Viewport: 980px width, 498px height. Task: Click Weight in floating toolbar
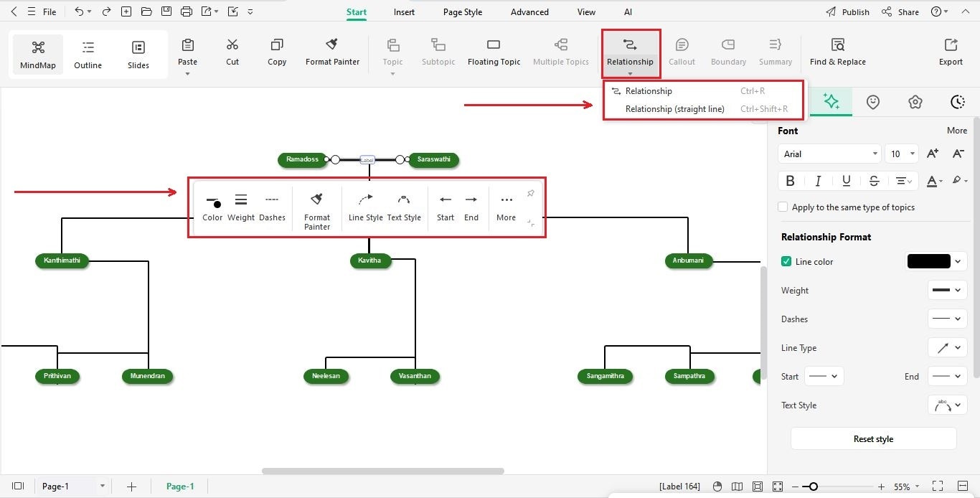pos(241,207)
